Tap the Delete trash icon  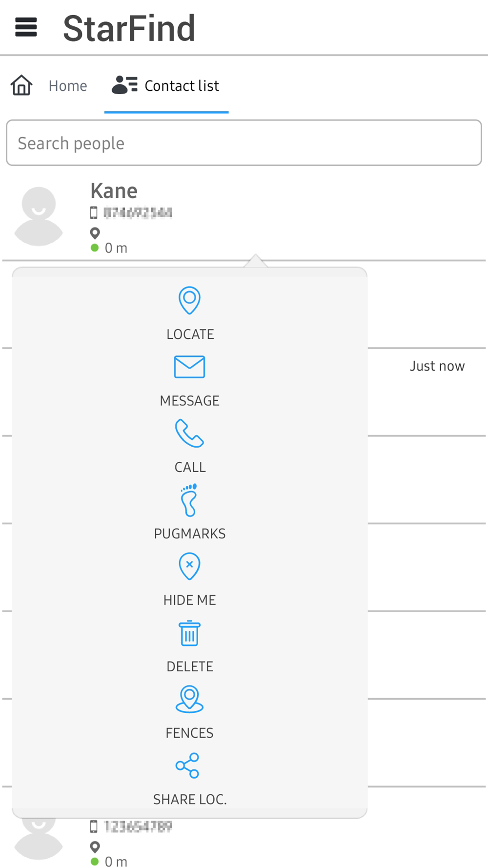point(189,633)
